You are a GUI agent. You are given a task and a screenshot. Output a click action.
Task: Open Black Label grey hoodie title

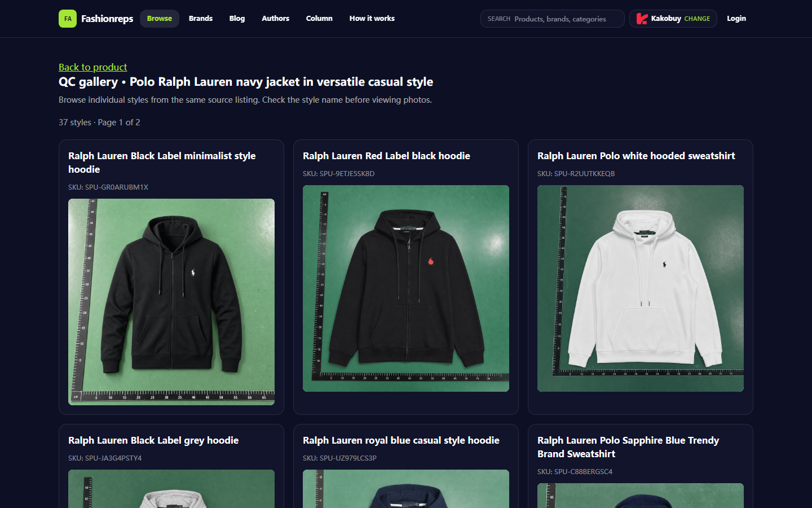153,440
